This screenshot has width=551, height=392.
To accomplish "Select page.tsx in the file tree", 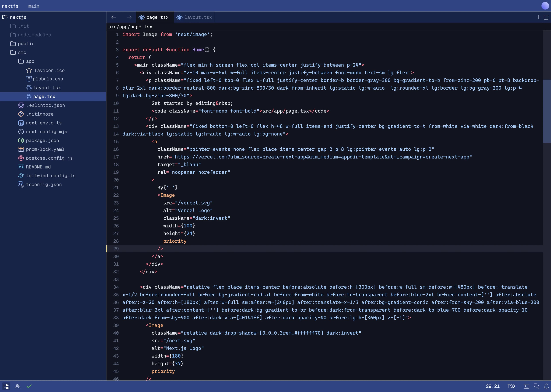I will coord(53,97).
